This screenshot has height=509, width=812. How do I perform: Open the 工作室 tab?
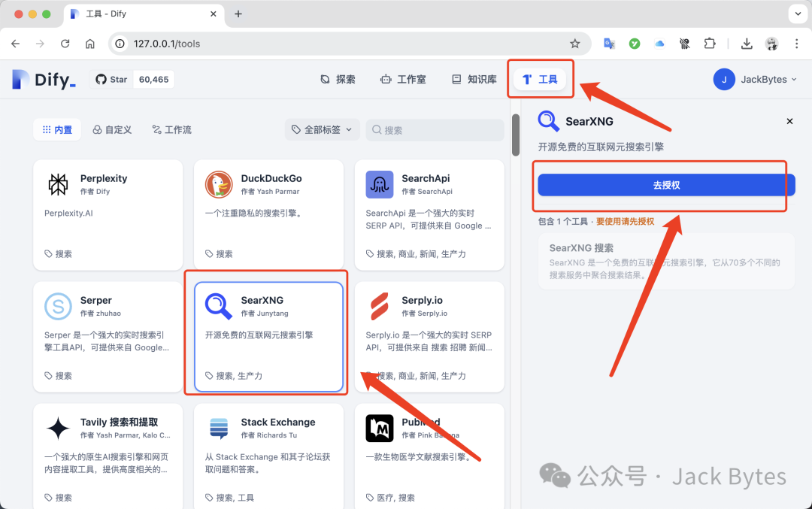tap(403, 79)
